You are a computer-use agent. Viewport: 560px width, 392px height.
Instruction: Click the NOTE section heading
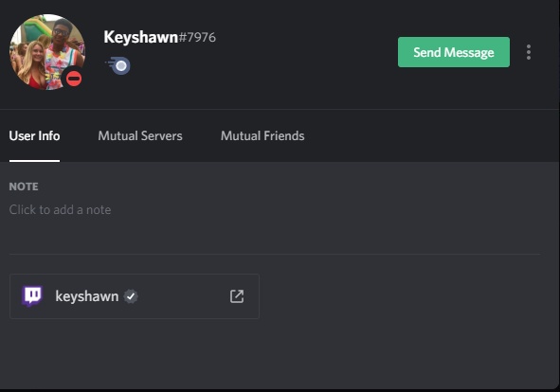pyautogui.click(x=24, y=187)
